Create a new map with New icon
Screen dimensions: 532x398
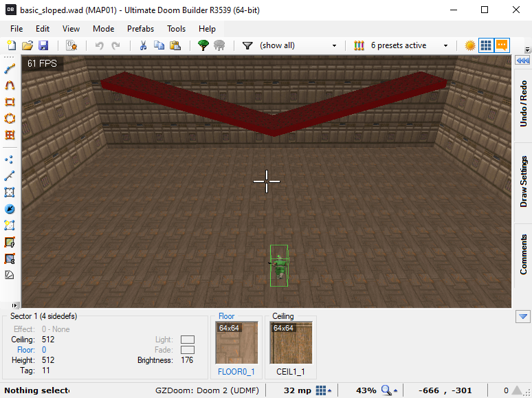click(12, 45)
